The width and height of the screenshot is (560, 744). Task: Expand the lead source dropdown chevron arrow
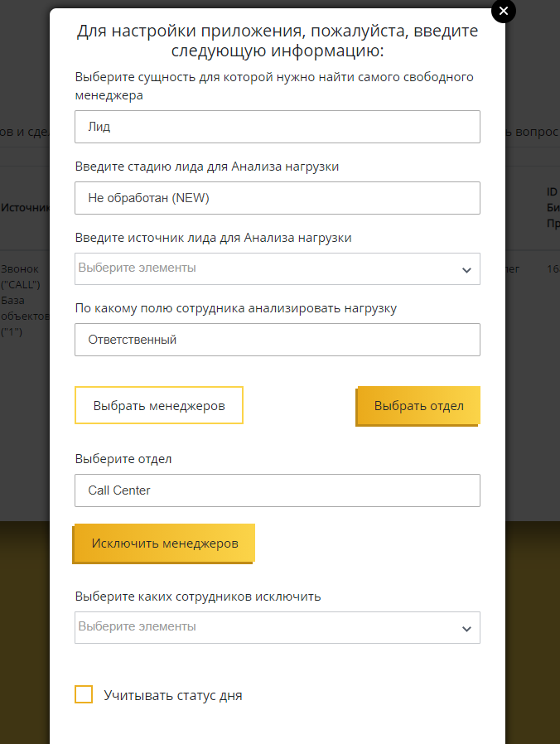pyautogui.click(x=466, y=269)
